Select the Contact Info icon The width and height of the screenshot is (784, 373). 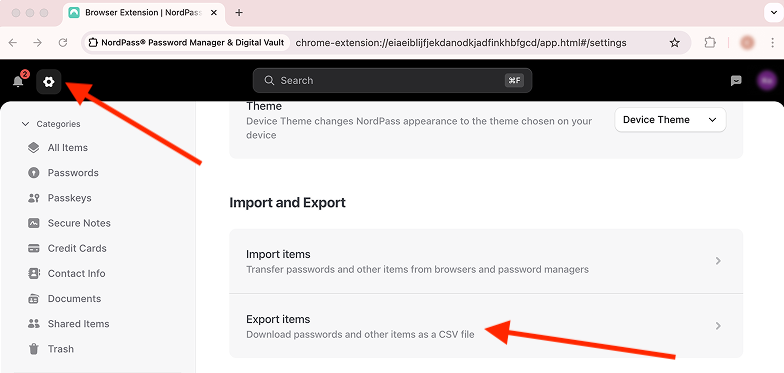click(34, 274)
